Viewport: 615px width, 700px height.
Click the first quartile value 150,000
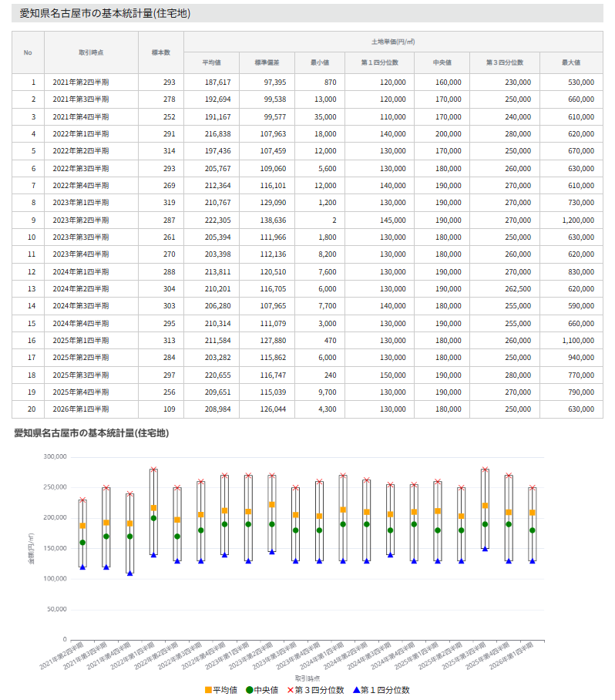click(x=393, y=375)
